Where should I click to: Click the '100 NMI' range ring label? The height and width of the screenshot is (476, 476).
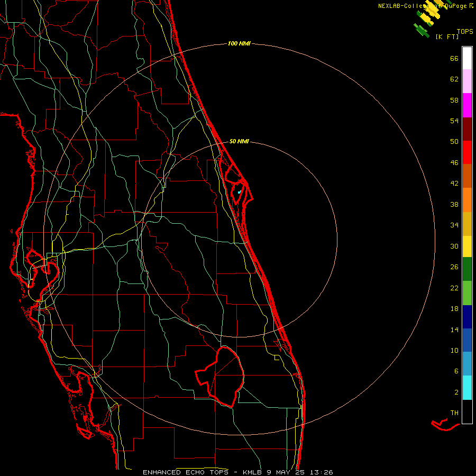(x=239, y=44)
